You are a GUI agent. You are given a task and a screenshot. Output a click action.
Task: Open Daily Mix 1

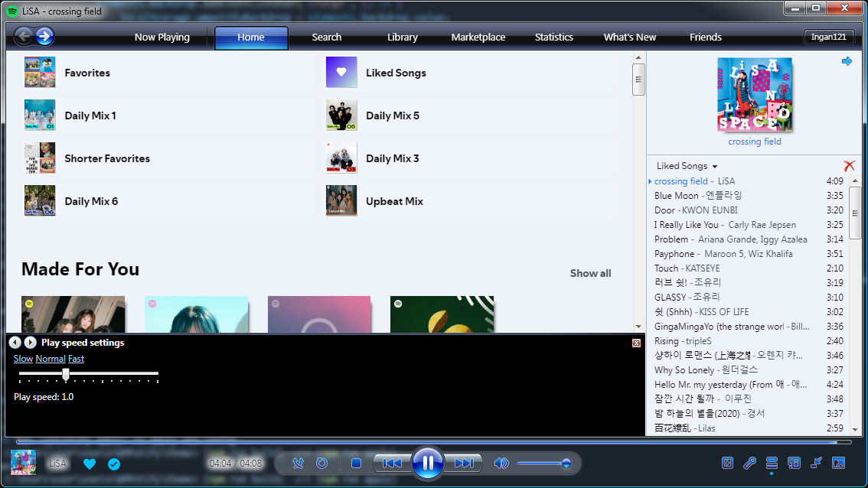coord(168,115)
